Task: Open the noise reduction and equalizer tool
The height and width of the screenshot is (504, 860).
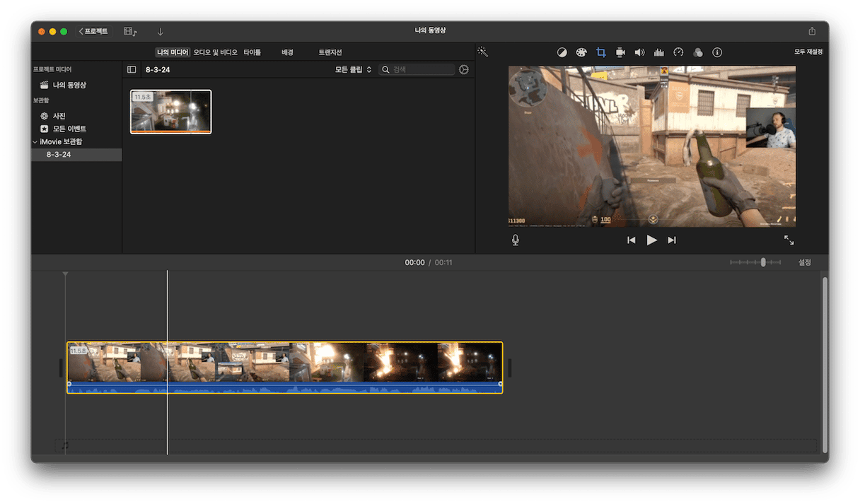Action: point(659,52)
